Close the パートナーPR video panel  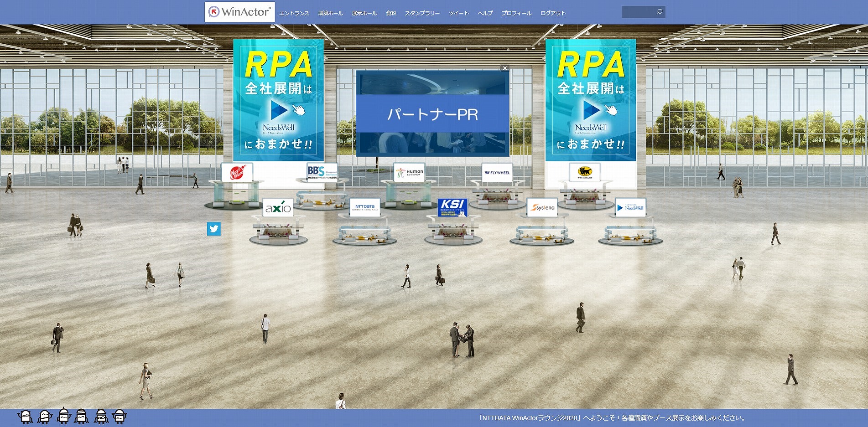[504, 68]
